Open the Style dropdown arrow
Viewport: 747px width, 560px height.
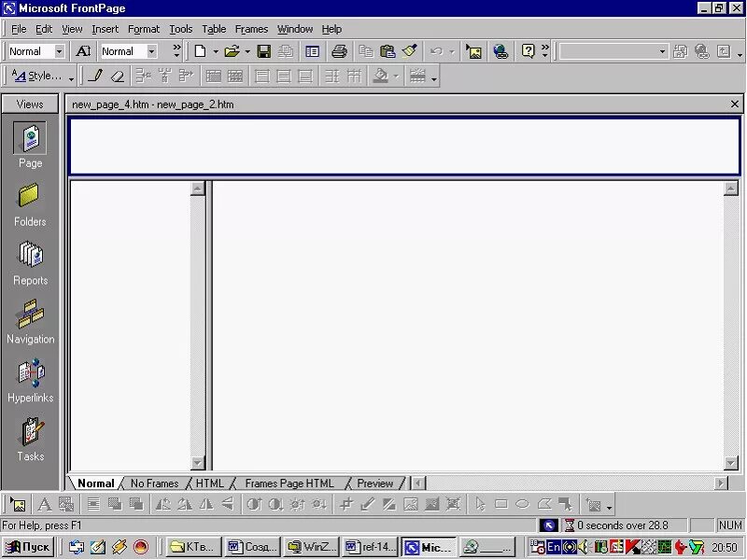coord(59,51)
